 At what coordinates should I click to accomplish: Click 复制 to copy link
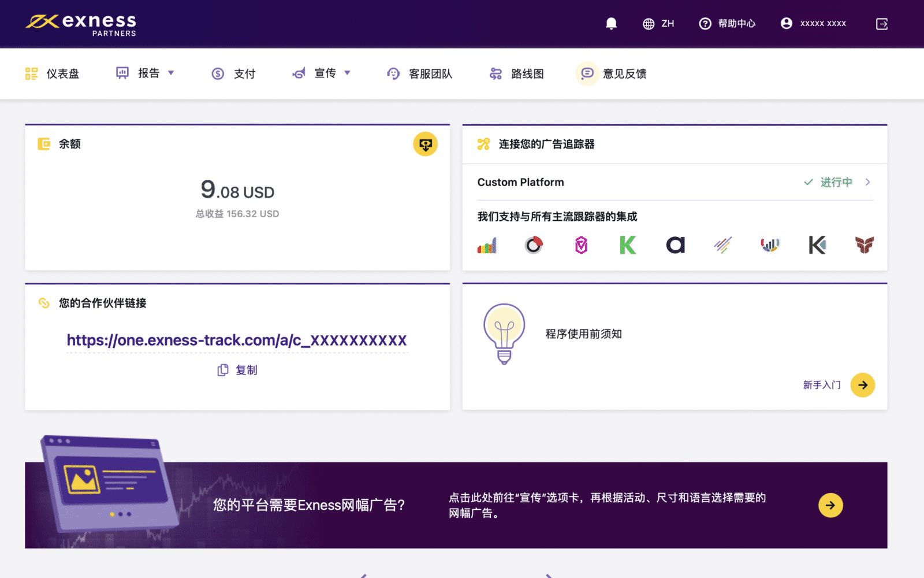[x=246, y=370]
